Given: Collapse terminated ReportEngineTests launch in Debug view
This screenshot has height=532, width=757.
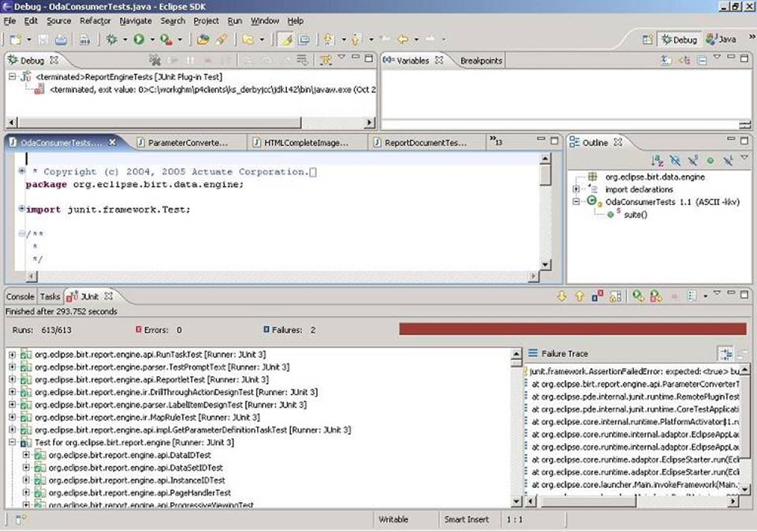Looking at the screenshot, I should pos(12,76).
